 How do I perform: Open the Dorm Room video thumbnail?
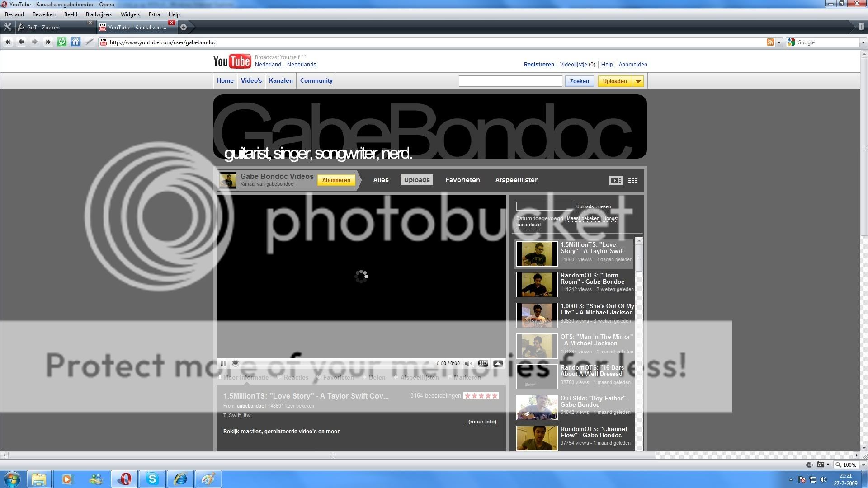click(537, 284)
